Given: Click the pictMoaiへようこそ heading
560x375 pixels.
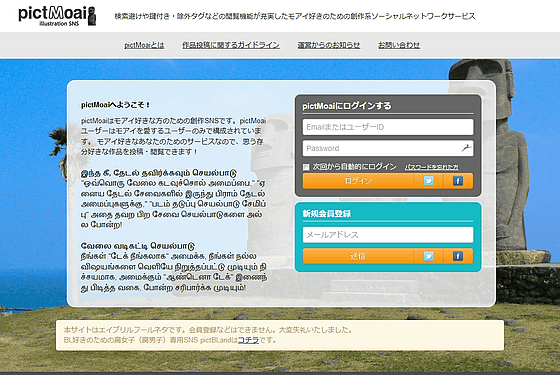Looking at the screenshot, I should coord(115,105).
